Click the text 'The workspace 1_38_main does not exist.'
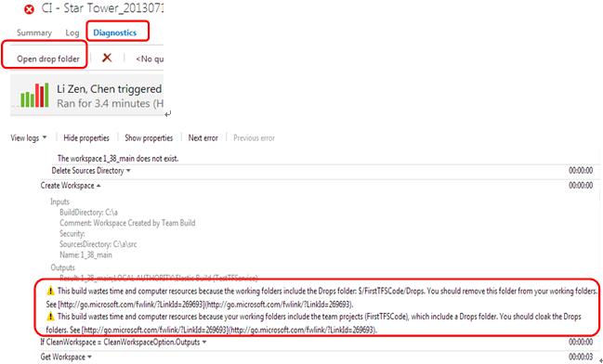Viewport: 603px width, 364px height. click(x=118, y=158)
